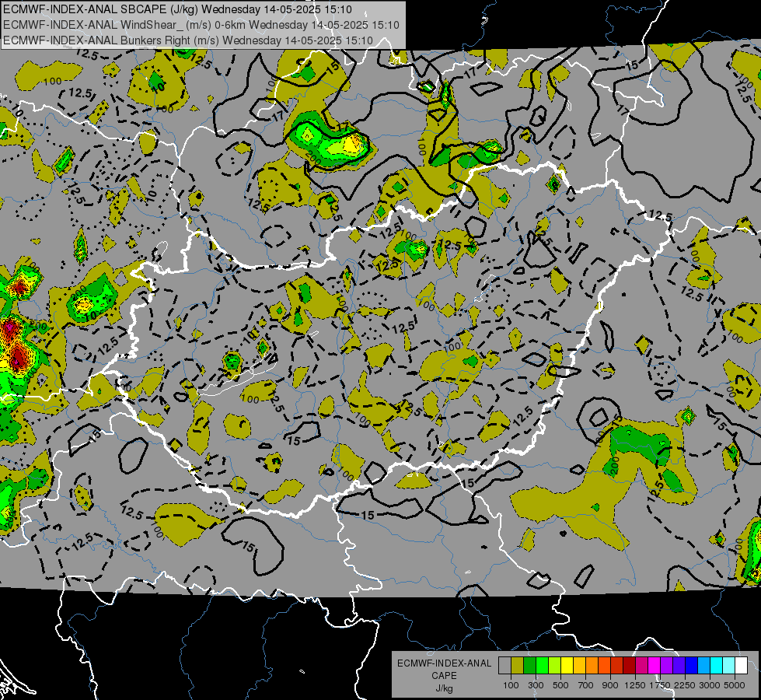The width and height of the screenshot is (761, 700).
Task: Click the Bunkers Right (m/s) header line
Action: click(188, 40)
